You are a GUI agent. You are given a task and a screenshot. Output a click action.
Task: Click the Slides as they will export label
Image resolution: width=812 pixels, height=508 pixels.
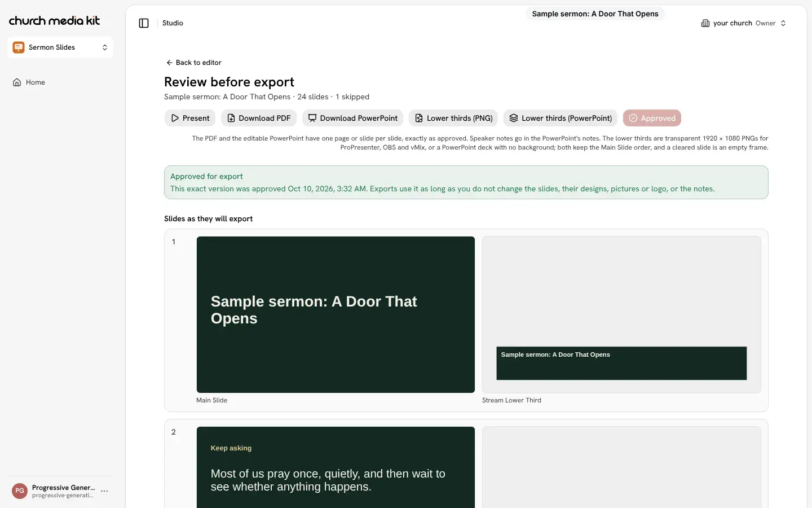pyautogui.click(x=208, y=219)
